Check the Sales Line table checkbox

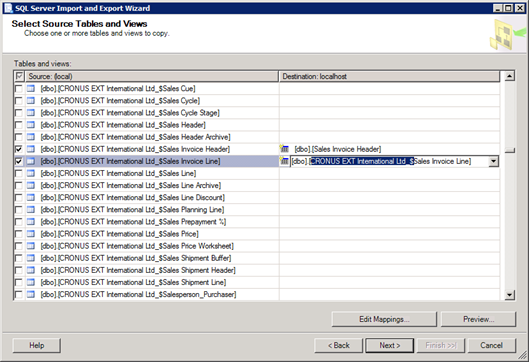coord(19,173)
